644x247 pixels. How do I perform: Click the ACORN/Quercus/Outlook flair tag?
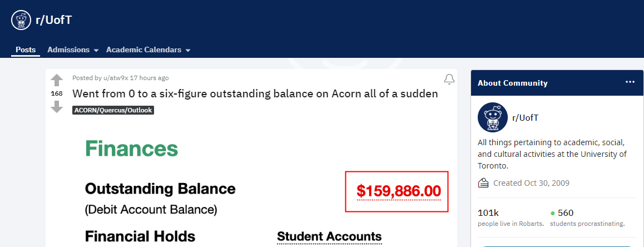coord(113,110)
